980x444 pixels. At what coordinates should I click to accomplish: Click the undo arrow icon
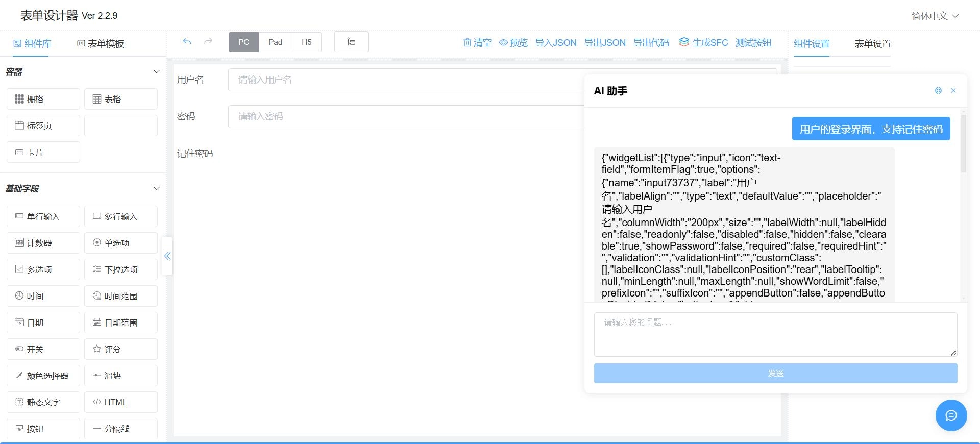point(187,42)
